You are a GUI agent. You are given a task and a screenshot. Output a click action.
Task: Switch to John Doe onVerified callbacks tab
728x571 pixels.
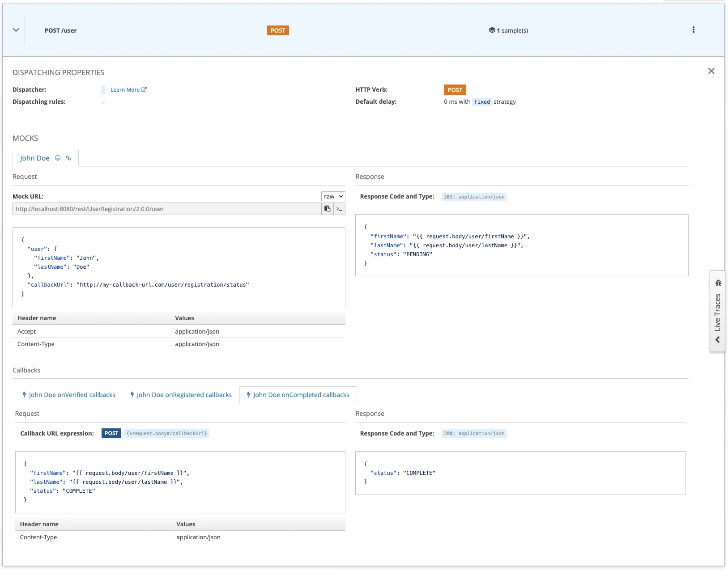coord(69,395)
